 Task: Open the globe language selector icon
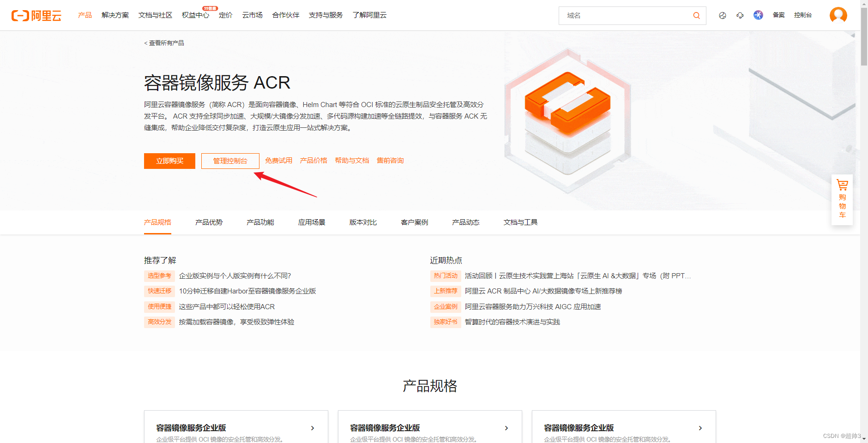click(x=723, y=16)
